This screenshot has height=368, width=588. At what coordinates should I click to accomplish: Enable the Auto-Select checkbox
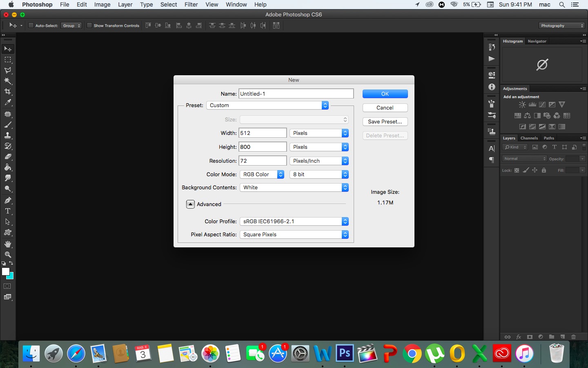31,25
